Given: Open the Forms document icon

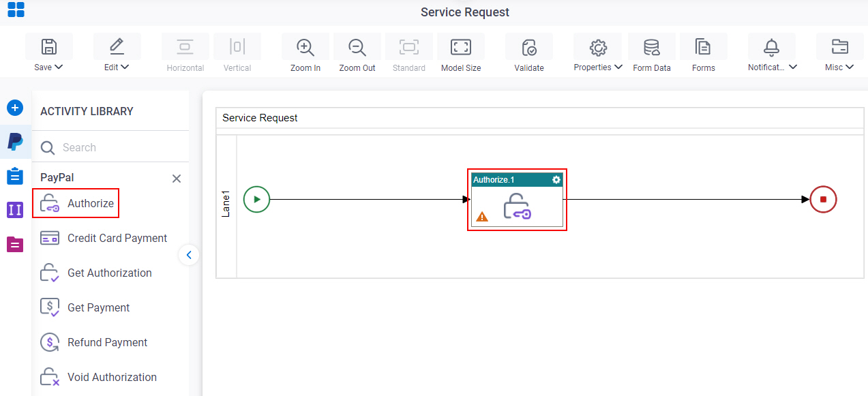Looking at the screenshot, I should click(703, 46).
